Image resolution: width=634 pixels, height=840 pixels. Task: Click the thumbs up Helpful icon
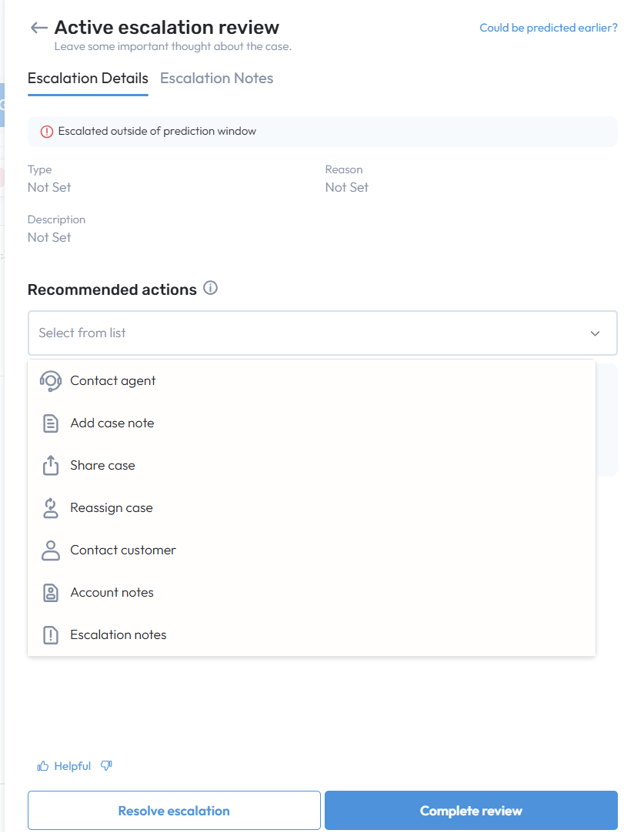(43, 766)
